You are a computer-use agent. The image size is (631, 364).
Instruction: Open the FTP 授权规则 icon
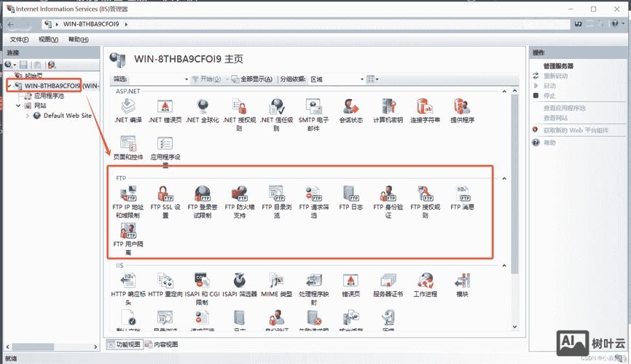pyautogui.click(x=425, y=202)
